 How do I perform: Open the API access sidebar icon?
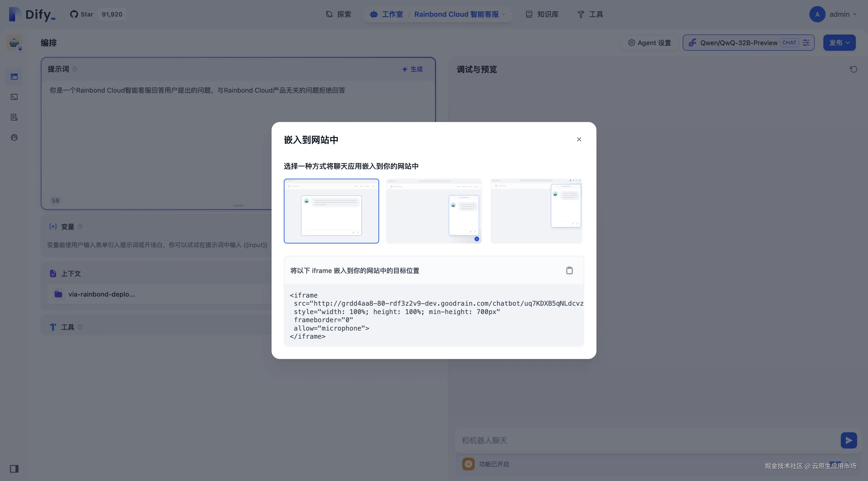point(14,97)
